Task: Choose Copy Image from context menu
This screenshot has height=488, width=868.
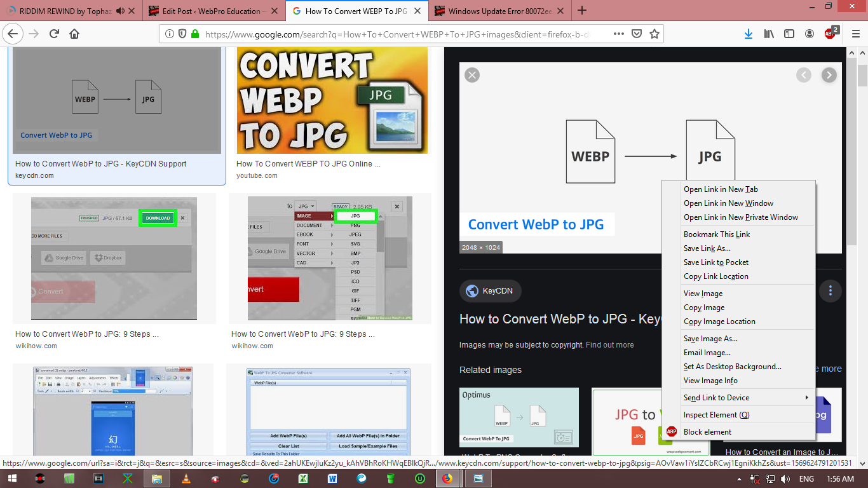Action: click(x=738, y=308)
